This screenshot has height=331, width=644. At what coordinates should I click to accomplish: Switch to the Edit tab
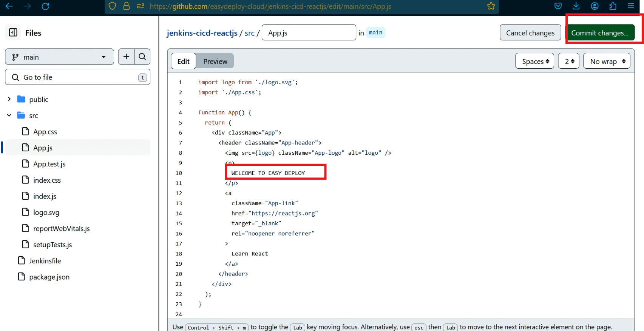click(x=184, y=61)
